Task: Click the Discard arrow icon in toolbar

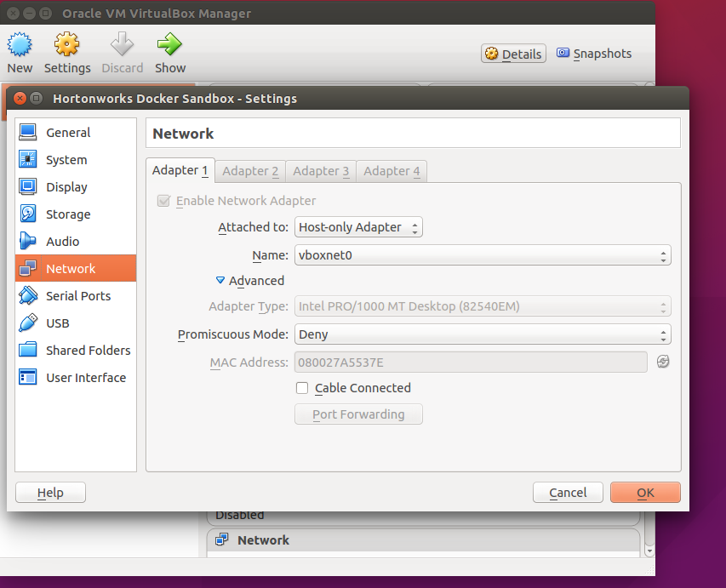Action: (x=123, y=44)
